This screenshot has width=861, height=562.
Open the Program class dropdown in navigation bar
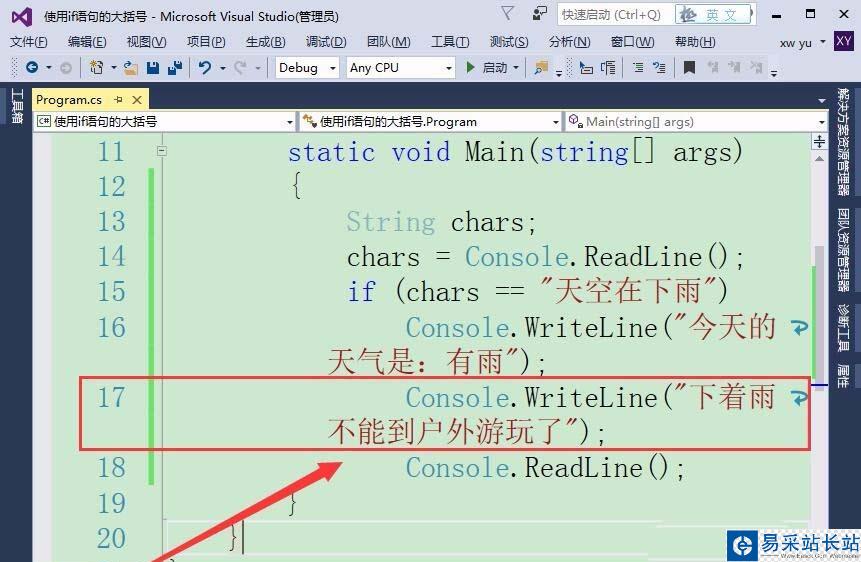[430, 121]
